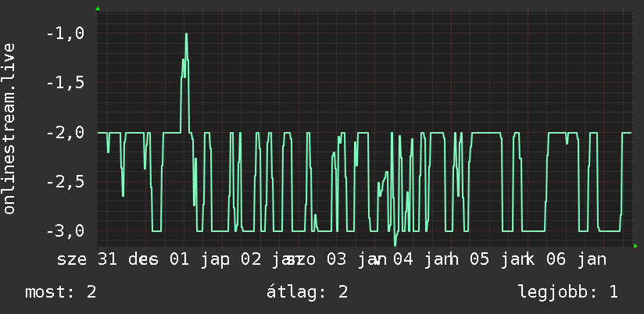Click the -1,0 y-axis label

66,34
